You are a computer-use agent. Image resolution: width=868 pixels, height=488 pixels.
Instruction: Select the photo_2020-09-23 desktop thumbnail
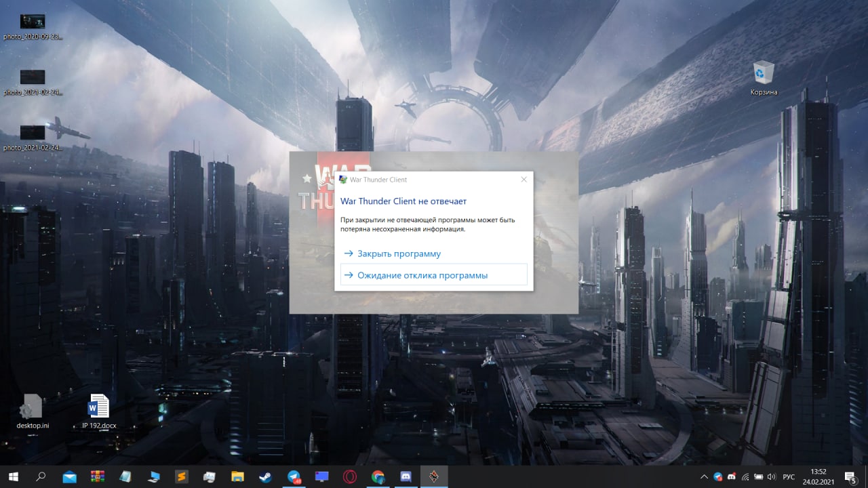33,26
